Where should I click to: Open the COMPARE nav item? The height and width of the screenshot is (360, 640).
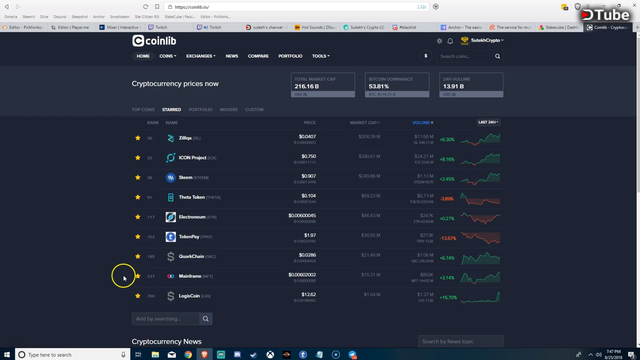tap(258, 56)
